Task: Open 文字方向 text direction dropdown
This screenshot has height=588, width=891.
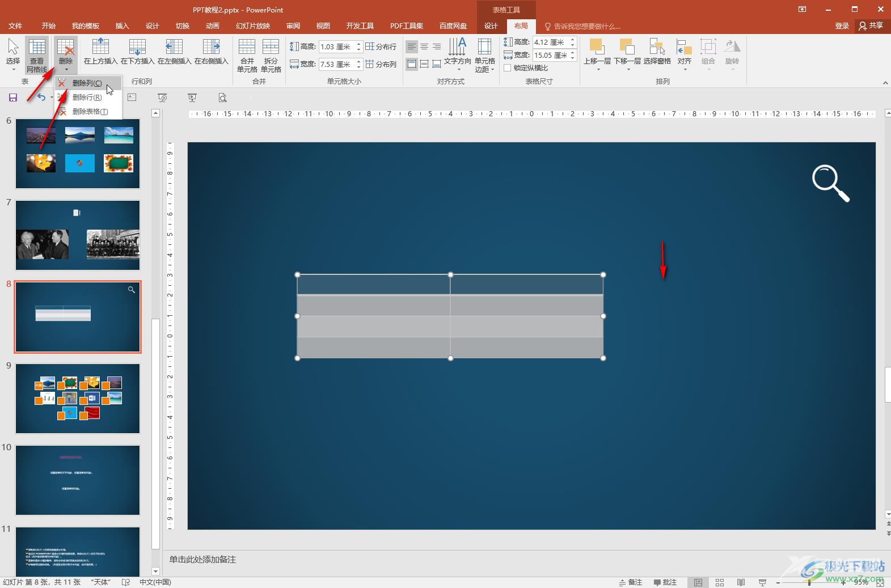Action: tap(457, 55)
